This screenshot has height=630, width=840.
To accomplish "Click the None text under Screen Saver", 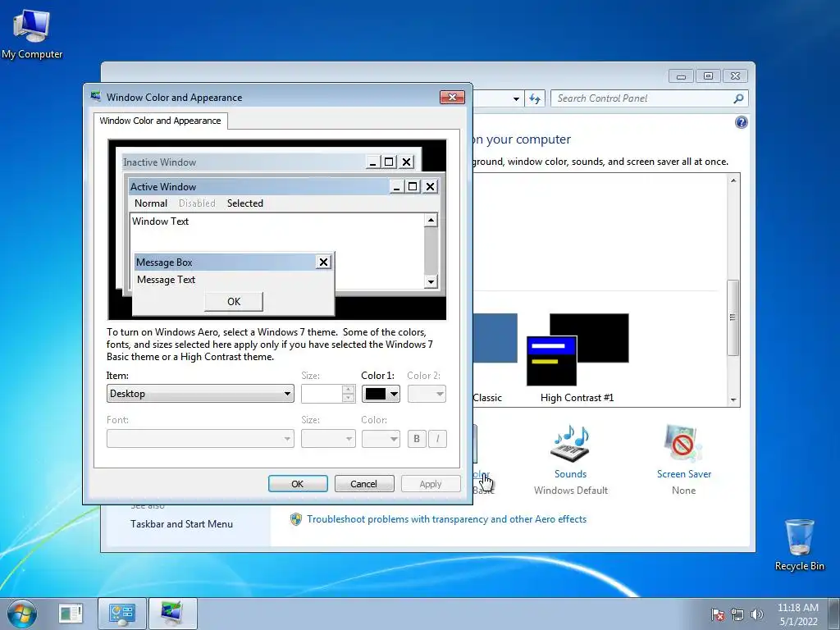I will click(683, 491).
